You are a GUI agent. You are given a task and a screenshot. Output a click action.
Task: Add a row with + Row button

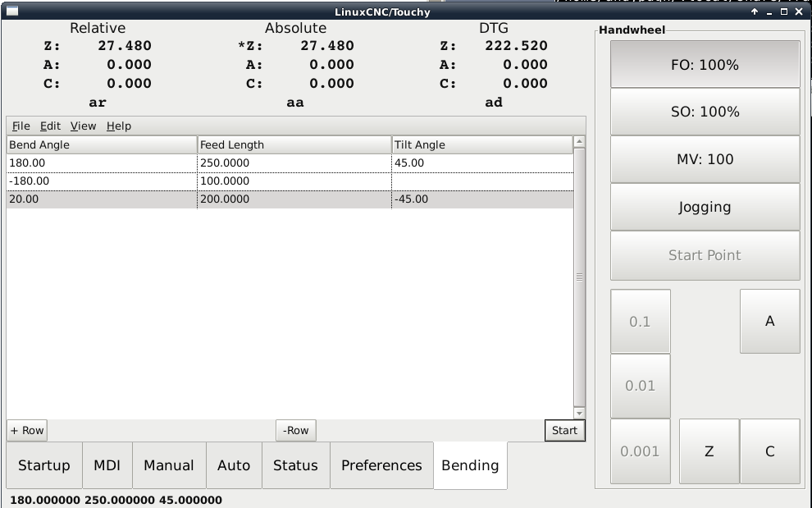[27, 430]
